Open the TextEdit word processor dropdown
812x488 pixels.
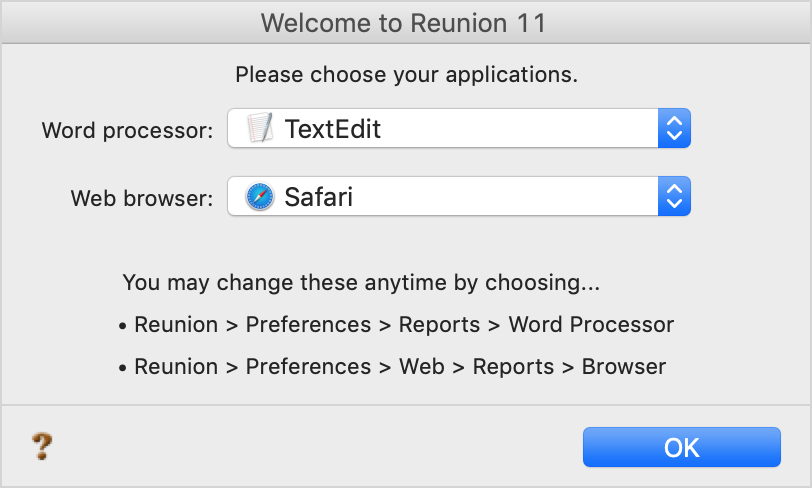point(459,128)
